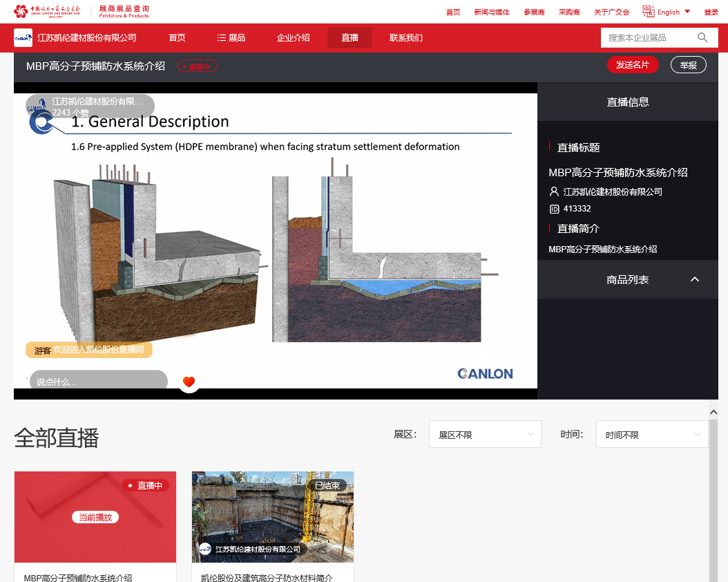Open 采购商 in top menu
The height and width of the screenshot is (582, 728).
pyautogui.click(x=569, y=12)
